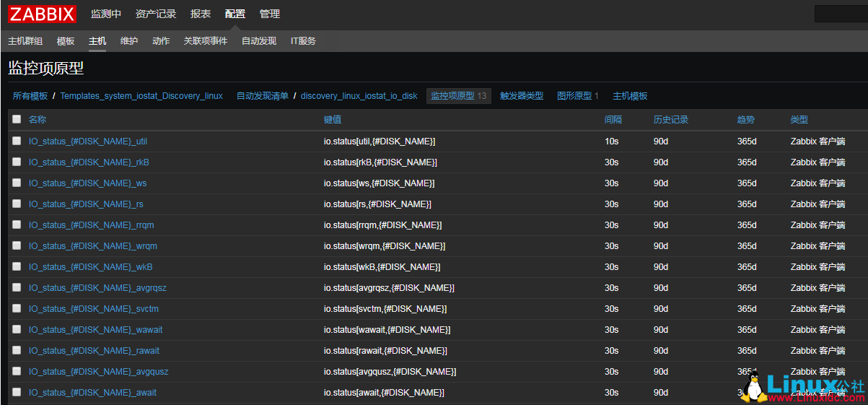Open IO_status_{#DISK_NAME}_avgqusz item

(99, 372)
